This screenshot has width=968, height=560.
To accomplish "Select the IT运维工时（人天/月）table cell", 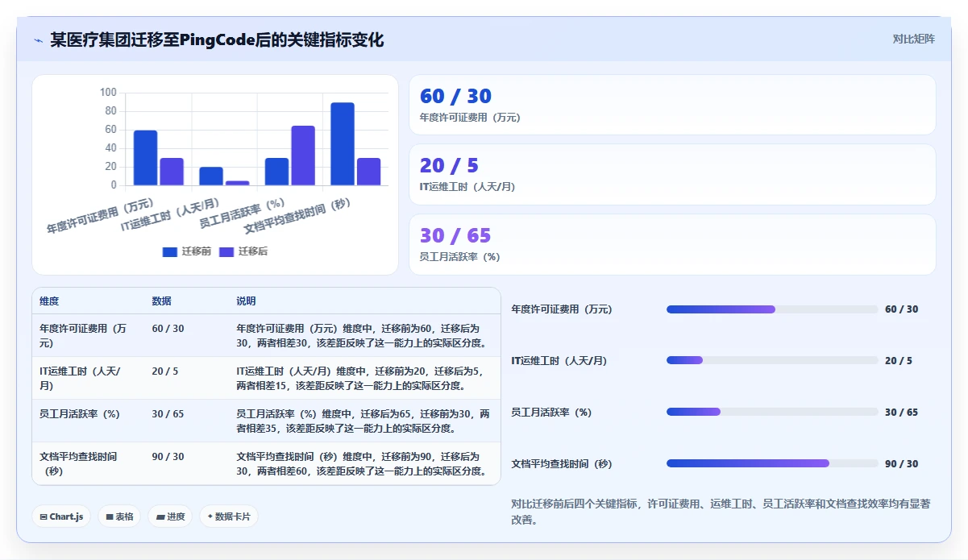I will point(89,378).
